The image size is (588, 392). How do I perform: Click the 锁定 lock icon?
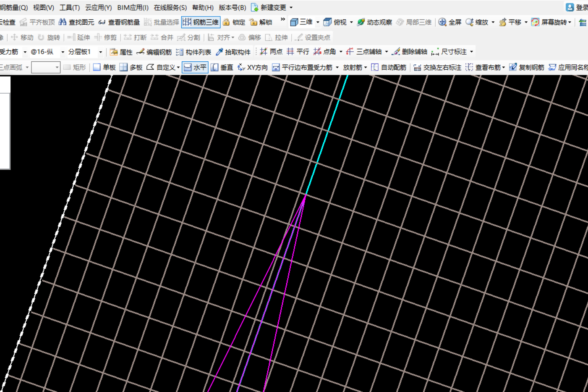[x=226, y=22]
